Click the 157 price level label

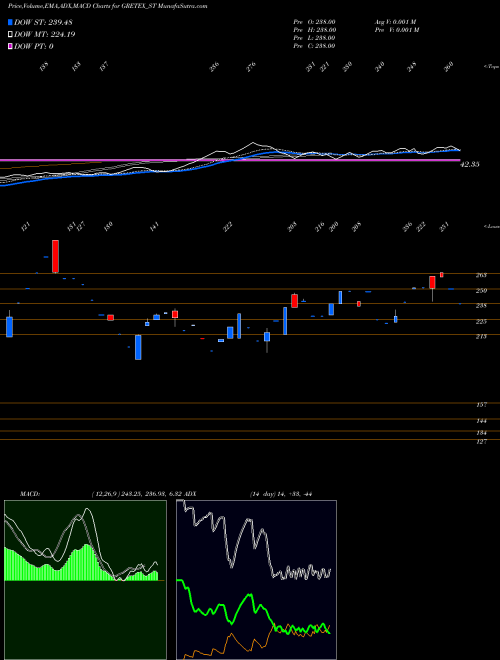481,405
